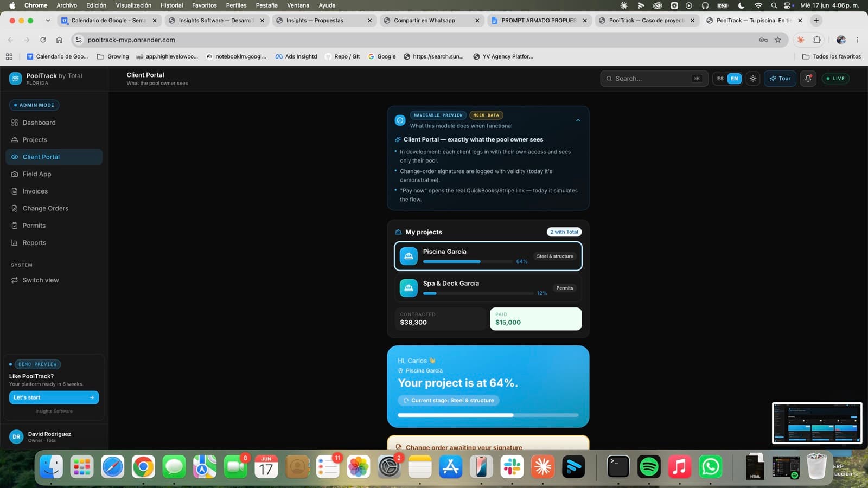Click the Let's start button
Screen dimensions: 868x488
(x=54, y=397)
